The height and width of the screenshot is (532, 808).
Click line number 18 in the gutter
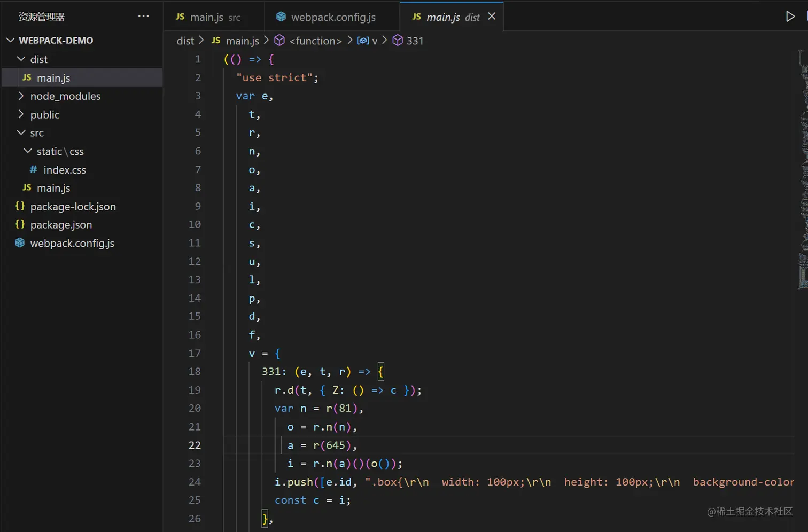click(x=195, y=371)
